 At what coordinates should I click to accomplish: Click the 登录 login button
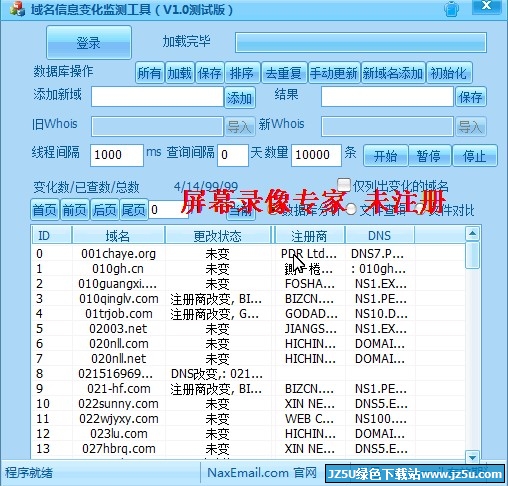tap(89, 43)
